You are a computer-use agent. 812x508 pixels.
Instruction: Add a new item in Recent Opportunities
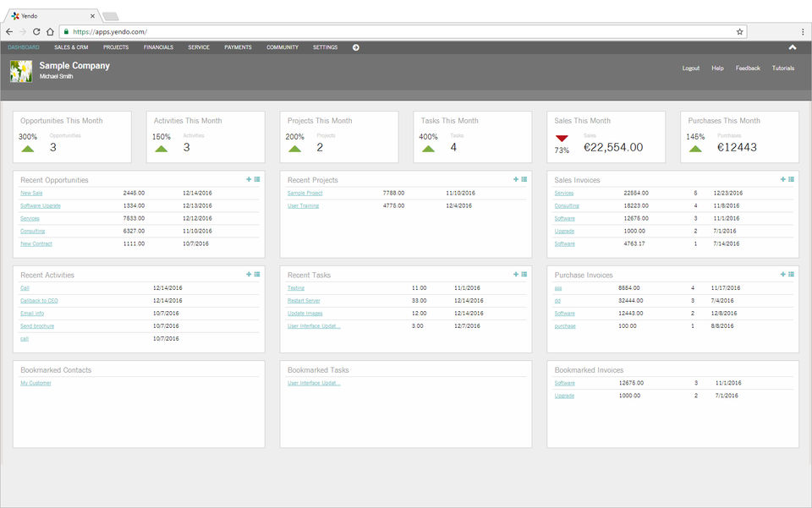(x=249, y=179)
